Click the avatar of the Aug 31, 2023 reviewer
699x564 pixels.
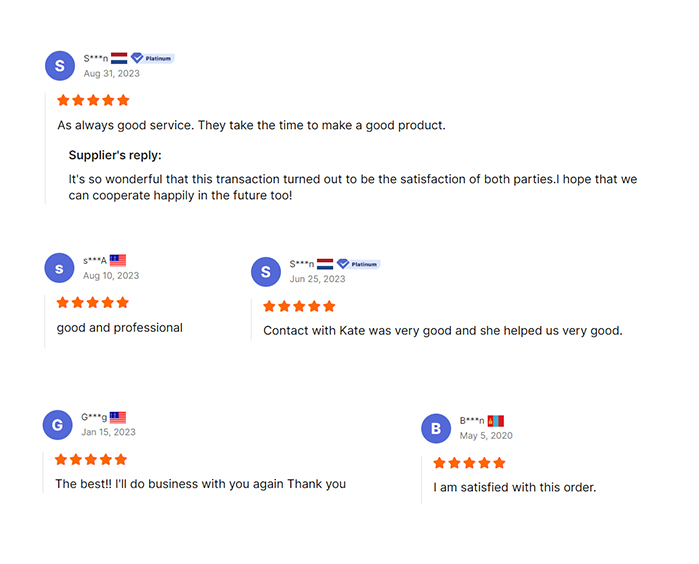click(x=60, y=66)
